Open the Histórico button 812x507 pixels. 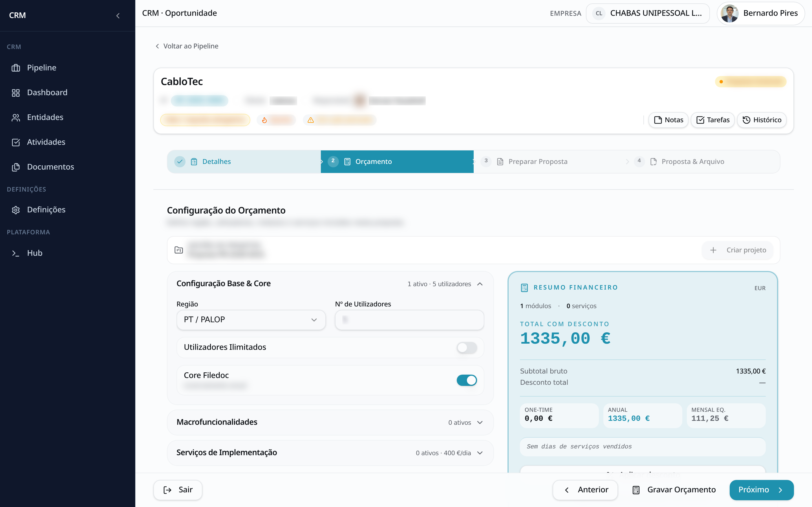(x=762, y=120)
